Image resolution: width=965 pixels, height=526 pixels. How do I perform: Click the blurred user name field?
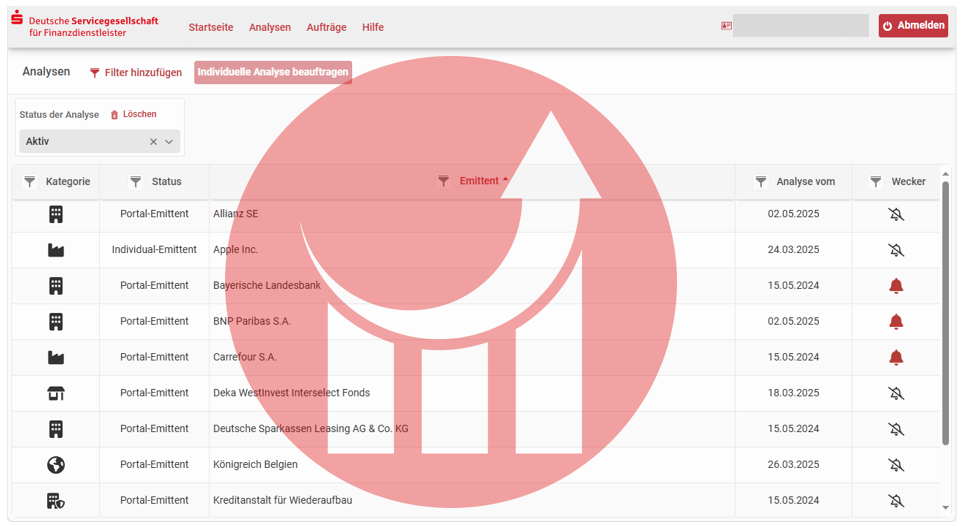(801, 26)
